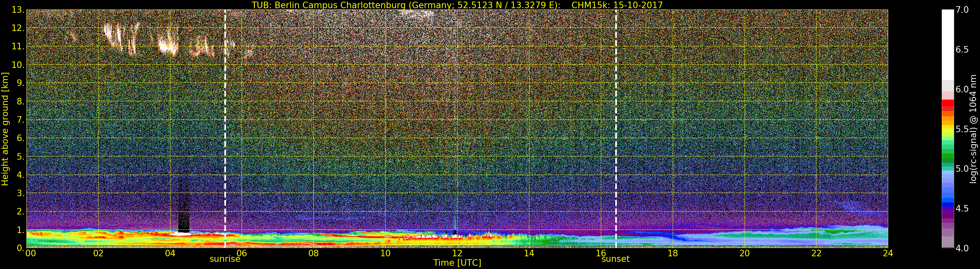Click the 00 tick on the time axis

[30, 253]
